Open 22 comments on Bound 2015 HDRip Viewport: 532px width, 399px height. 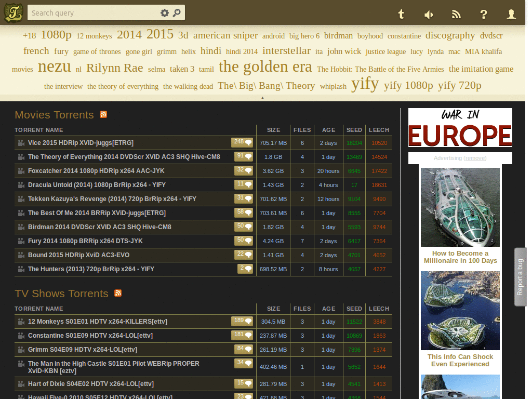click(244, 255)
